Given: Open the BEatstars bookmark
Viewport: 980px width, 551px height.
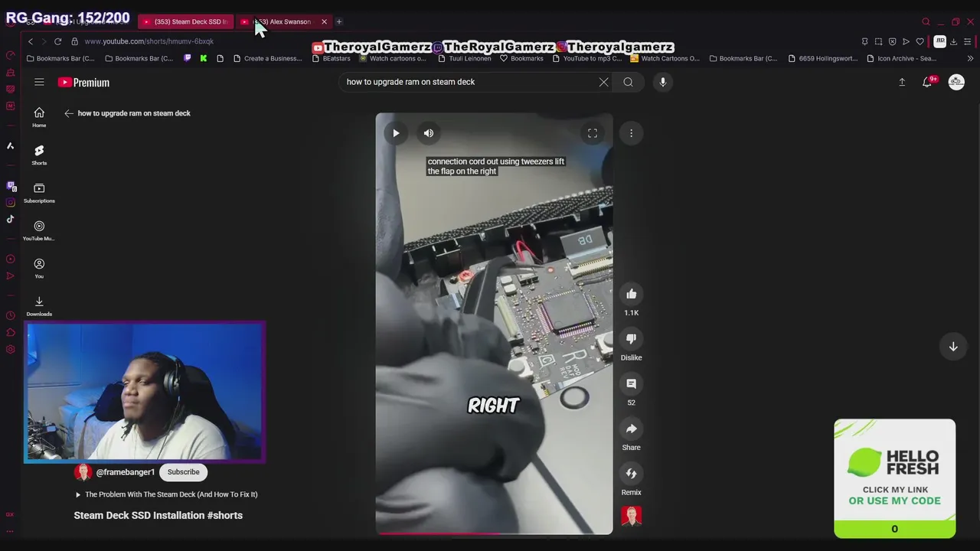Looking at the screenshot, I should pyautogui.click(x=331, y=58).
